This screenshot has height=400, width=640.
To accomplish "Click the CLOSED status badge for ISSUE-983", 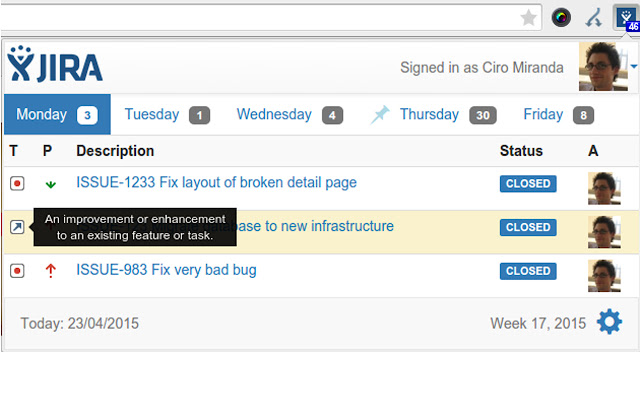I will [x=528, y=271].
